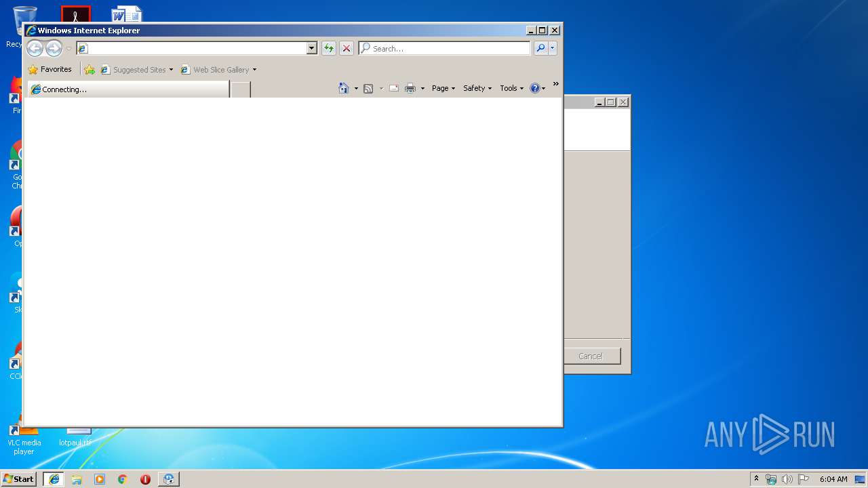Select the Connecting... tab
868x488 pixels.
tap(127, 89)
